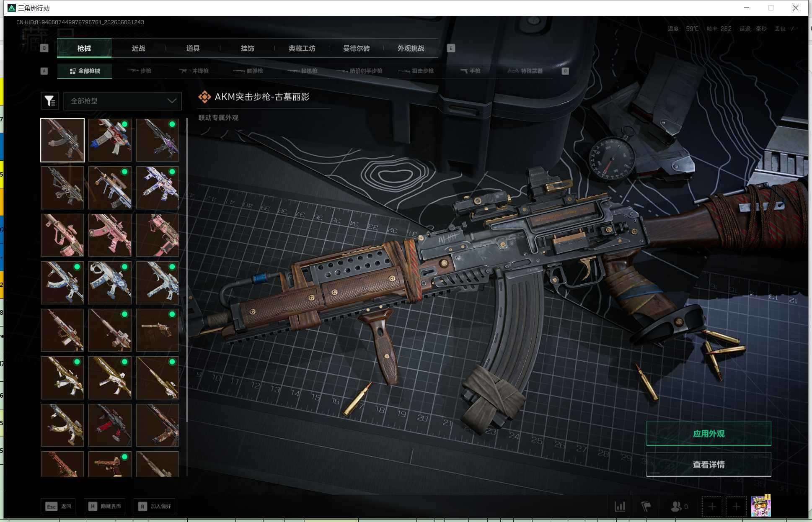Click the AKM突击步枪-古墓丽影 skin title

pyautogui.click(x=262, y=97)
